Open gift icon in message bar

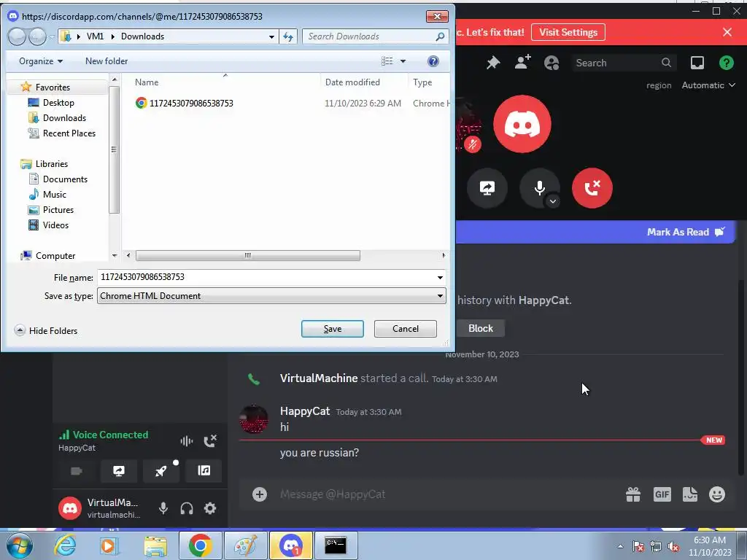point(632,494)
